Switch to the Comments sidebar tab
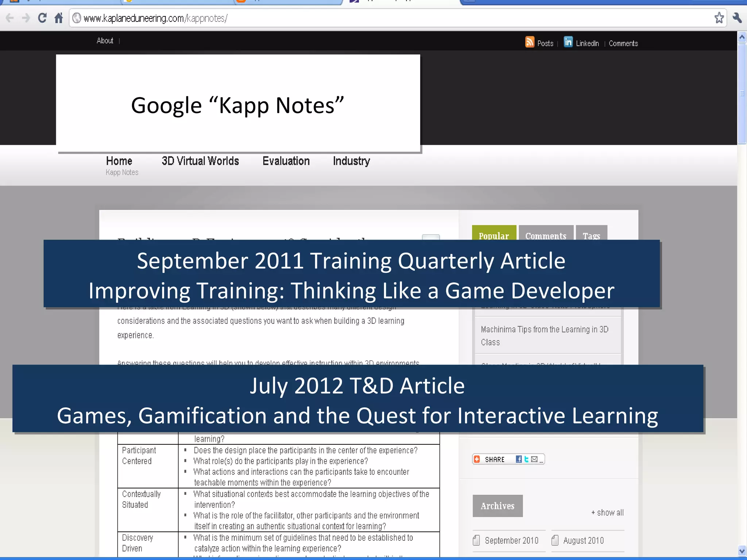Viewport: 747px width, 560px height. pos(546,233)
